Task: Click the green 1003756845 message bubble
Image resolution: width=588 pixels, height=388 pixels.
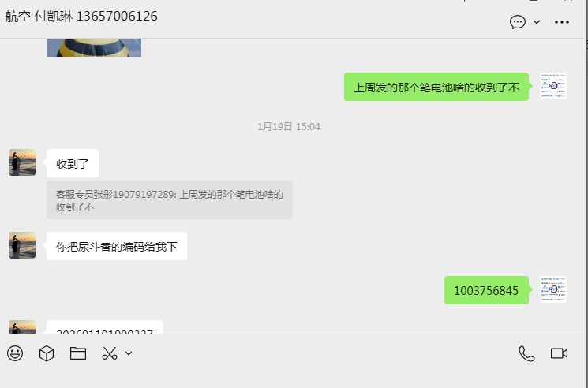Action: (x=486, y=290)
